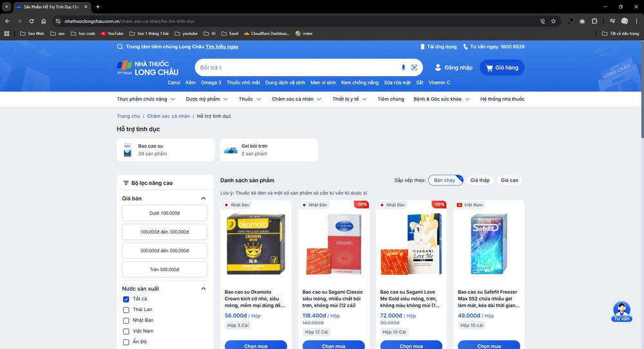Click the camera image search icon

point(414,68)
